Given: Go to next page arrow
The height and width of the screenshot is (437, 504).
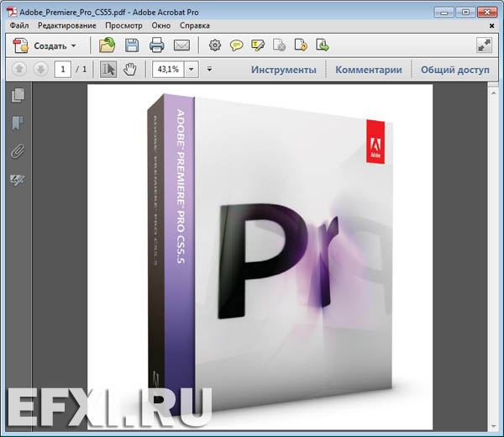Looking at the screenshot, I should point(41,69).
